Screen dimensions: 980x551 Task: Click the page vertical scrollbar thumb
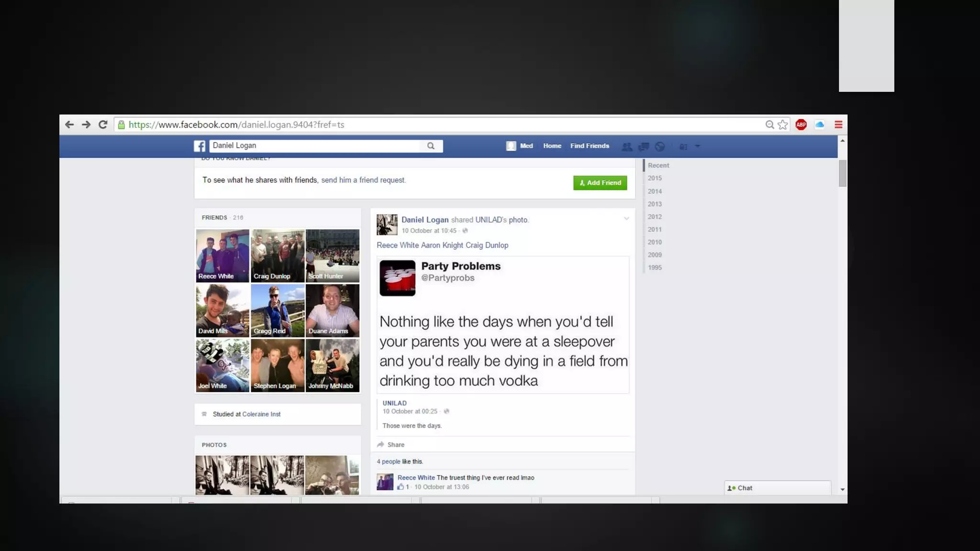842,173
